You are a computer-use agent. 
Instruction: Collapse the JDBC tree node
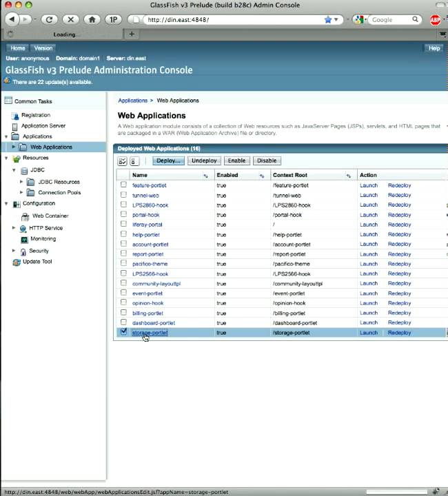(x=14, y=170)
